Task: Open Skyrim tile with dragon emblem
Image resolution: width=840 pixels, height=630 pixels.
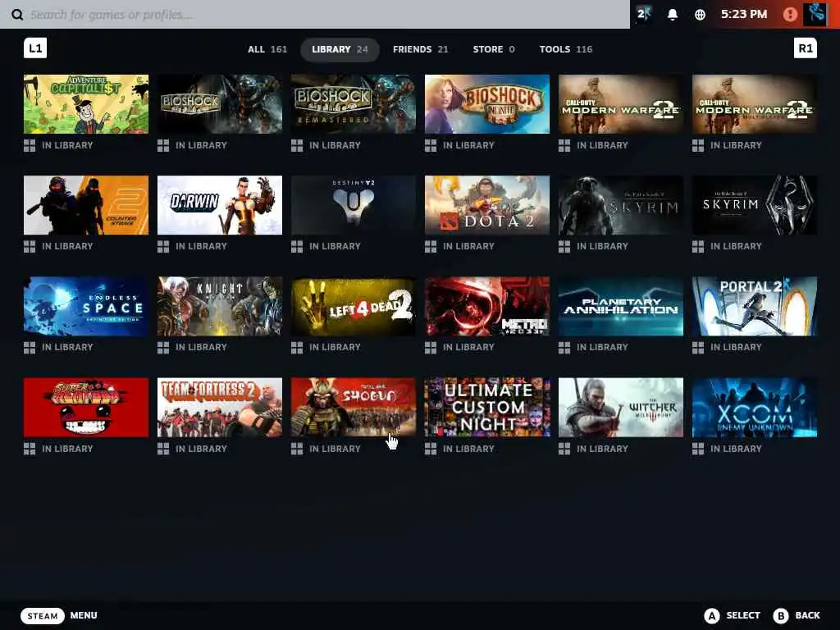Action: [755, 205]
